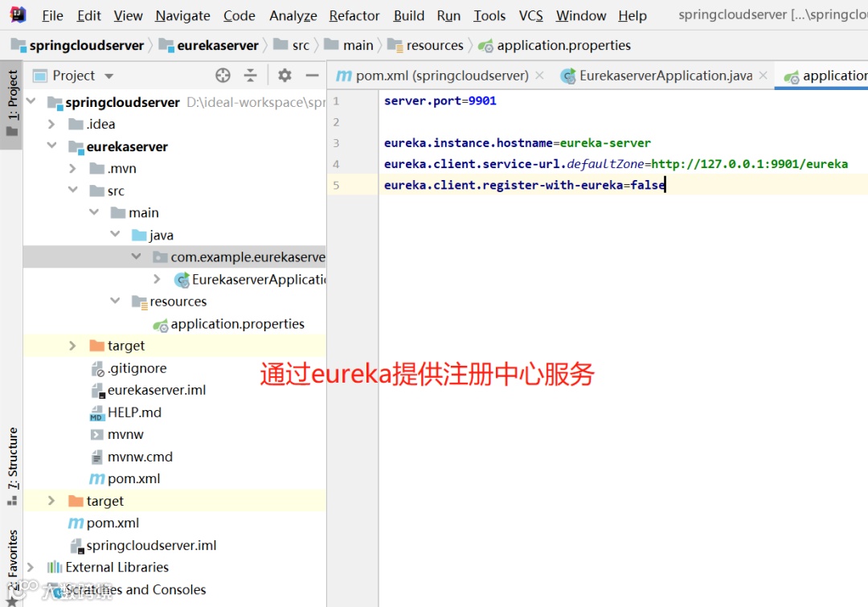Click line number 5 in gutter

pos(336,185)
